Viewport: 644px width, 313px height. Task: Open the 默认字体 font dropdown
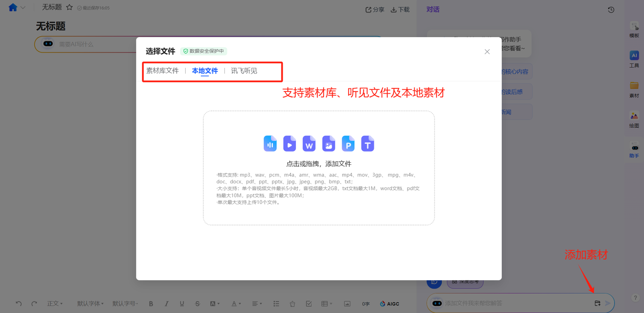point(91,303)
